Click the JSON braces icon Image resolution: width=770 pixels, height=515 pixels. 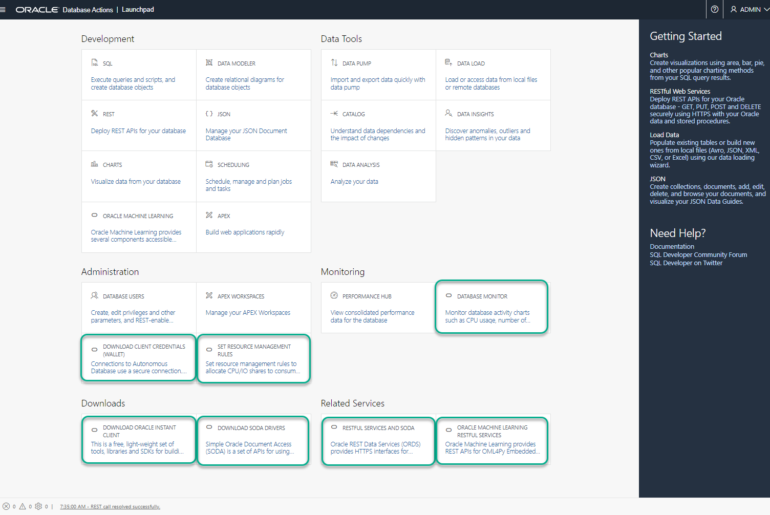(x=209, y=113)
